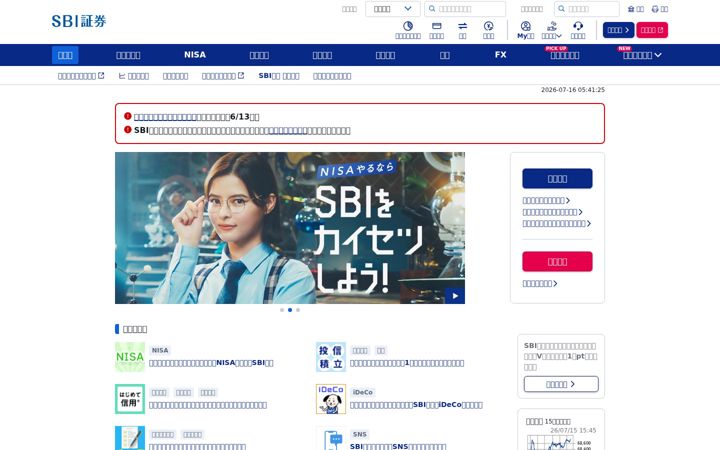This screenshot has width=720, height=450.
Task: Open the PICK UP badged navigation tab
Action: pos(565,55)
